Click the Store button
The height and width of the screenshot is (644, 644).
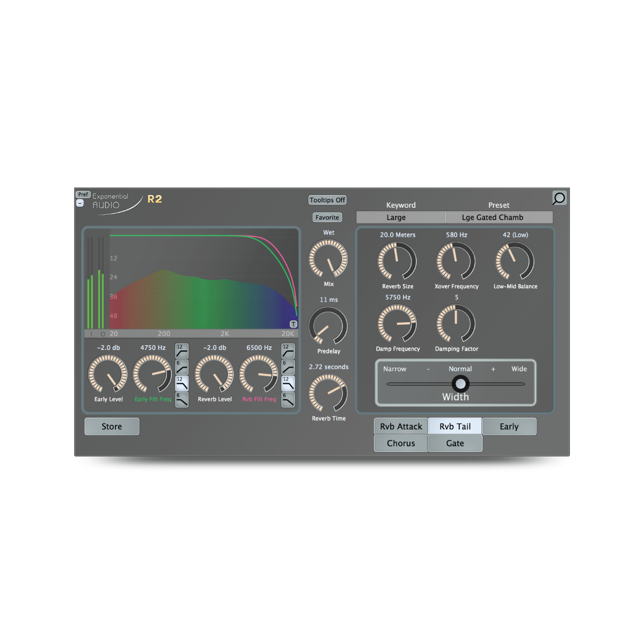click(112, 427)
